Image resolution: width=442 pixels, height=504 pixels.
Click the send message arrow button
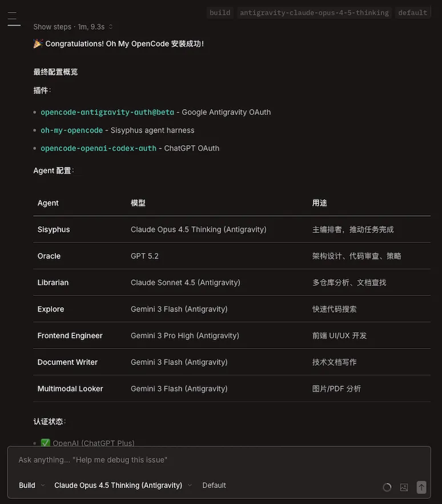coord(421,487)
